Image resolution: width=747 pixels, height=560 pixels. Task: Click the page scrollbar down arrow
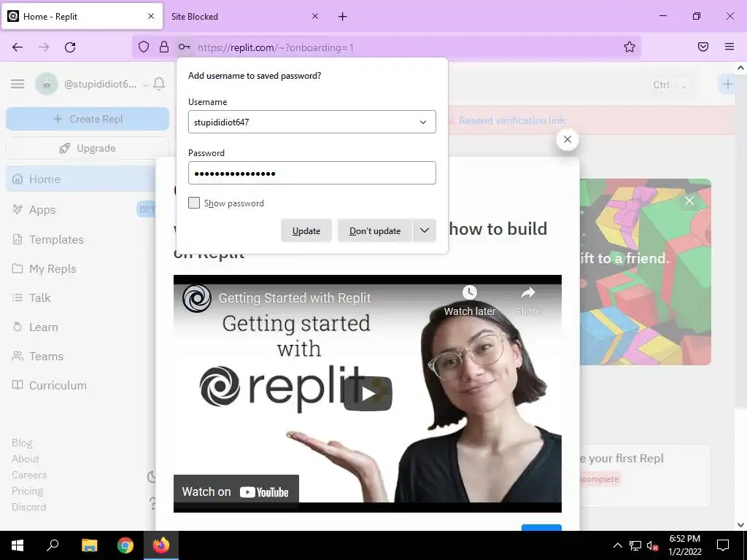(x=740, y=525)
